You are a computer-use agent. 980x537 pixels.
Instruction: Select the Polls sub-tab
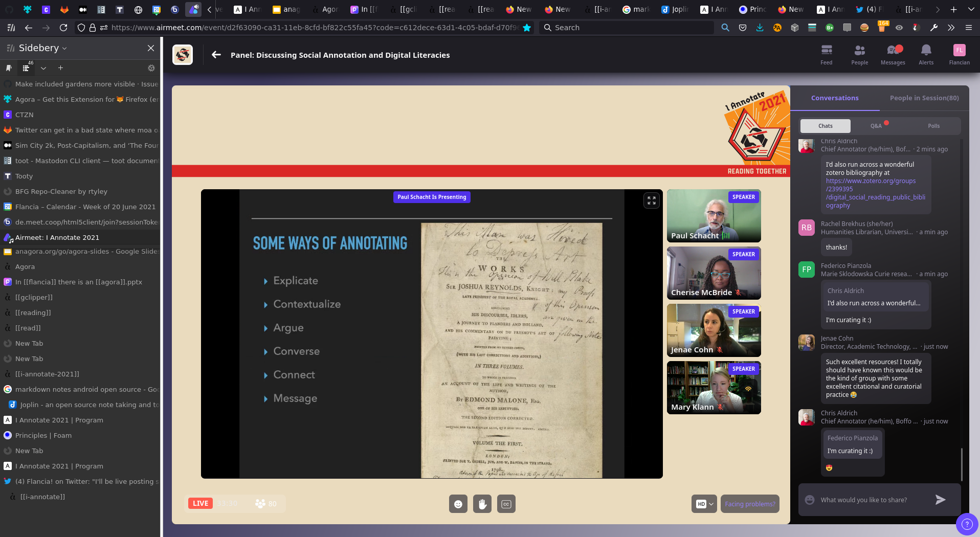pos(934,126)
